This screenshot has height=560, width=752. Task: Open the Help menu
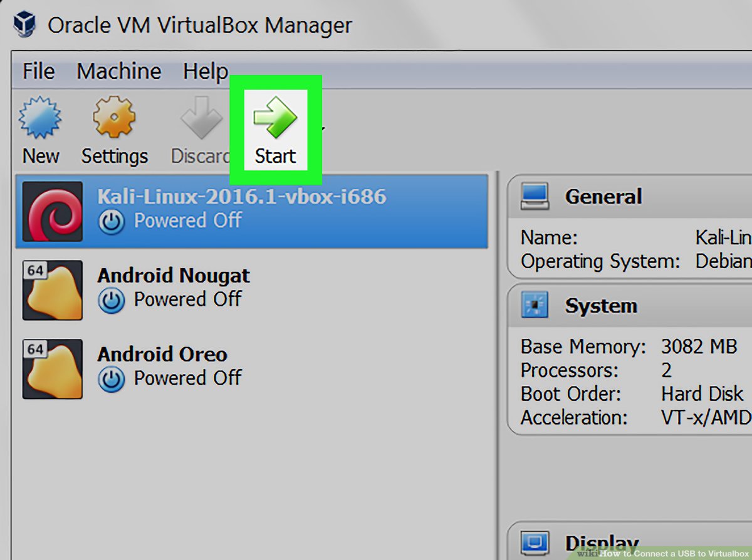[x=206, y=71]
